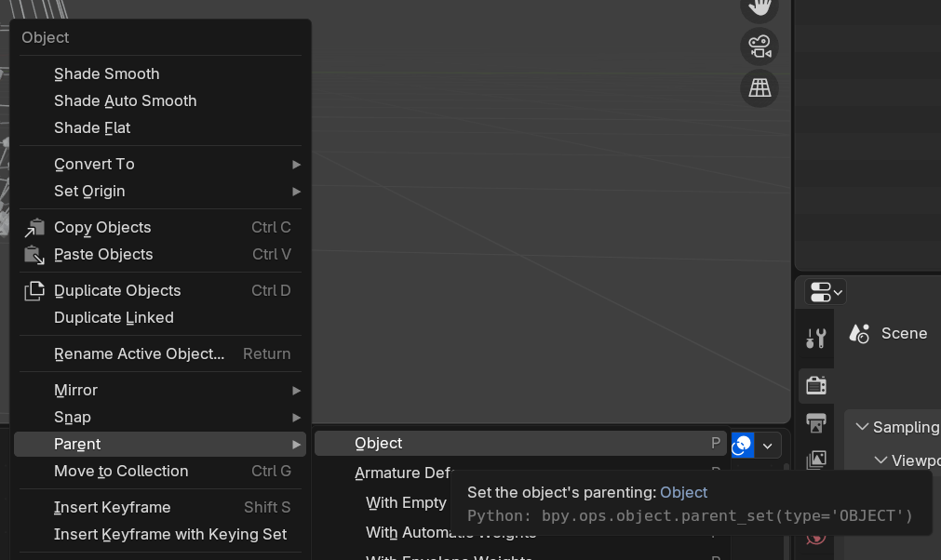This screenshot has width=941, height=560.
Task: Open the View Layer properties tab
Action: point(815,460)
